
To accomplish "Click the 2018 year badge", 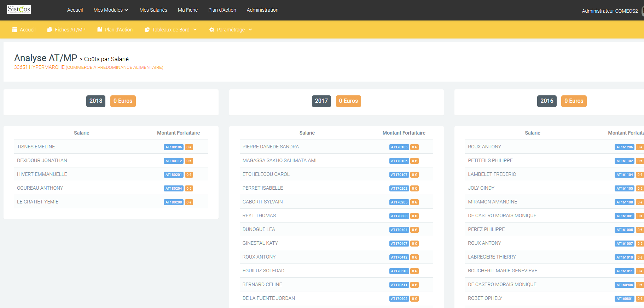I will tap(96, 101).
